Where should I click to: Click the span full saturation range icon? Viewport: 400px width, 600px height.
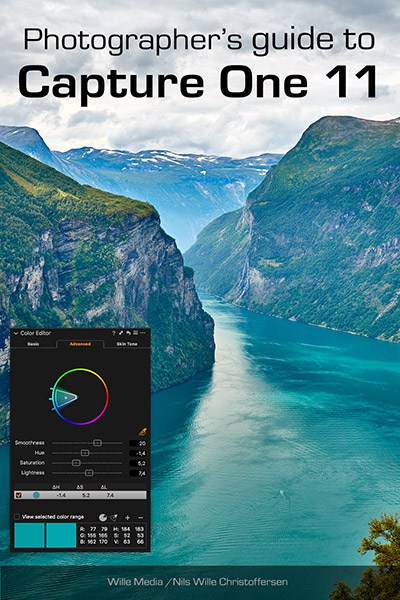coord(114,517)
